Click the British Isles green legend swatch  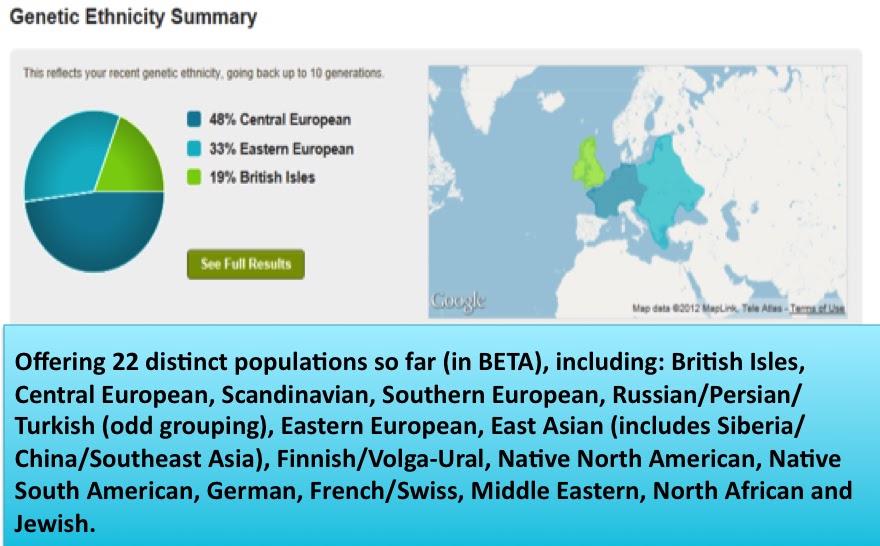click(x=194, y=177)
